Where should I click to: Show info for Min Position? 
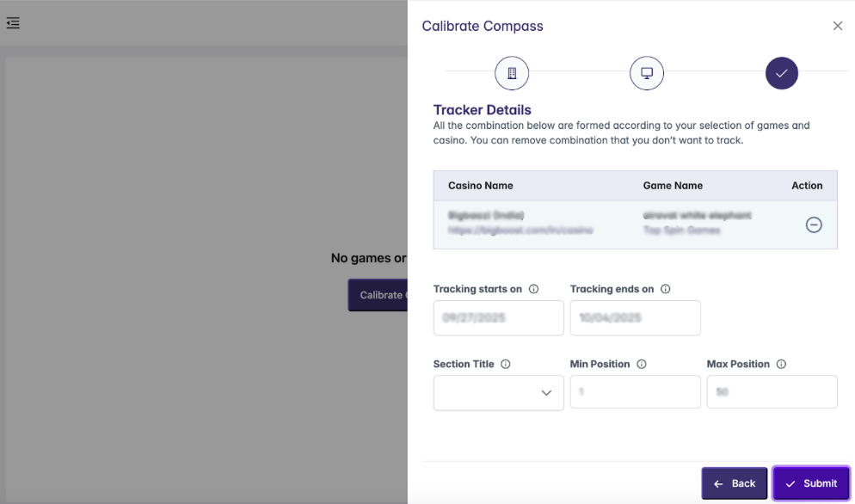tap(641, 364)
